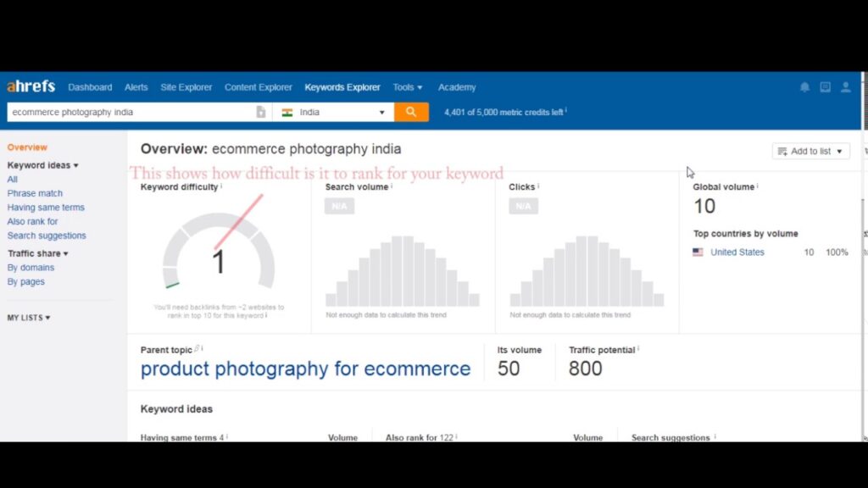Click the Search volume N/A badge

339,206
